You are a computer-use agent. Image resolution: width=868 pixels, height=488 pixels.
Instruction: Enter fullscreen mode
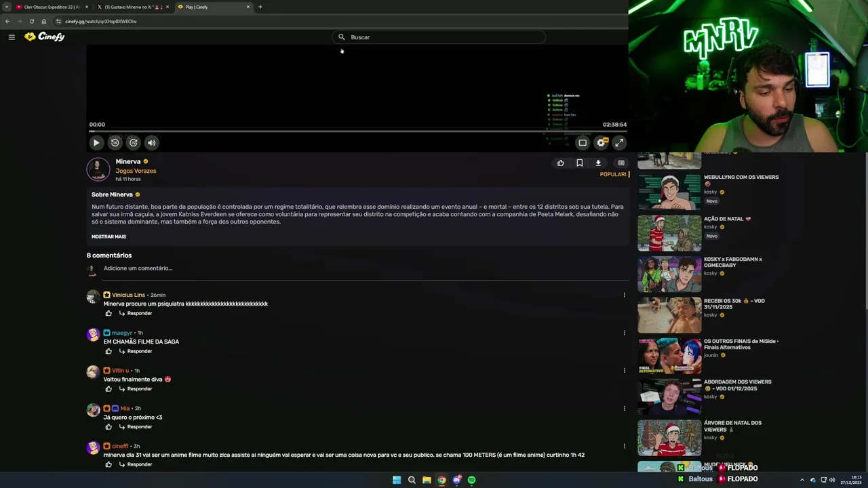point(619,142)
